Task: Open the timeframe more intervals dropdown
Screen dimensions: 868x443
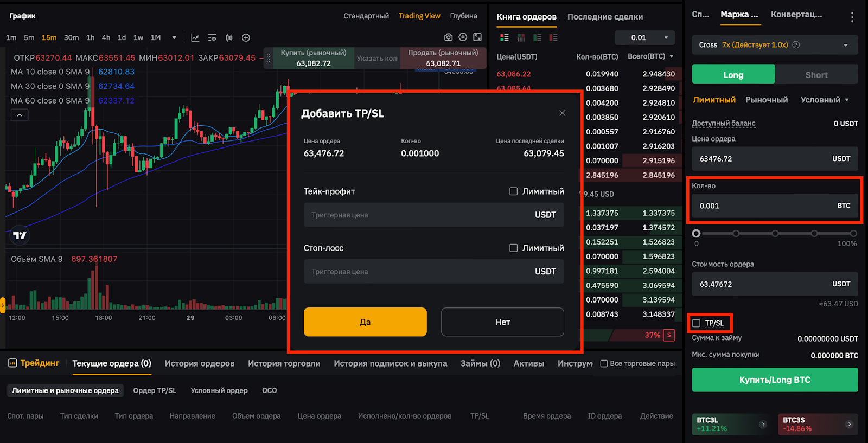Action: [174, 37]
